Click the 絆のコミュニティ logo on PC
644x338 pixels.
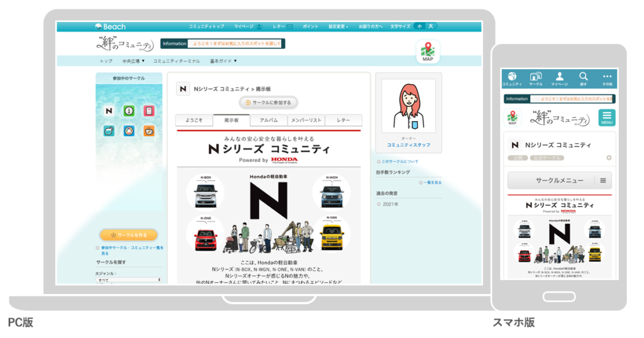(125, 43)
